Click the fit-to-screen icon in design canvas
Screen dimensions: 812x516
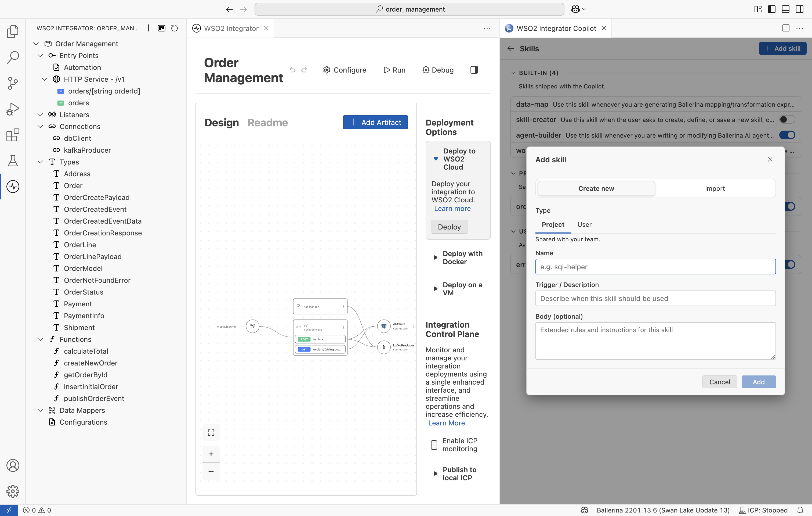point(211,433)
